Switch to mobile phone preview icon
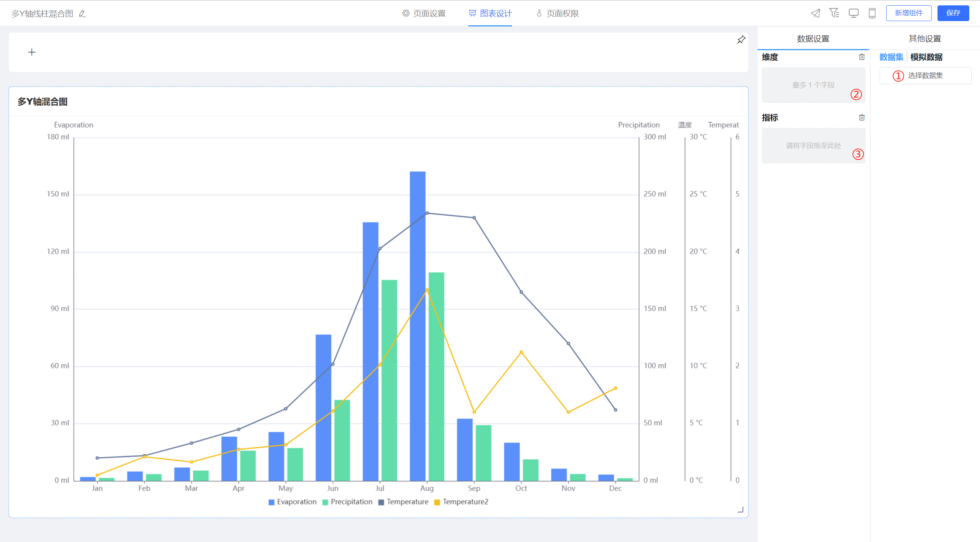980x542 pixels. [x=872, y=13]
